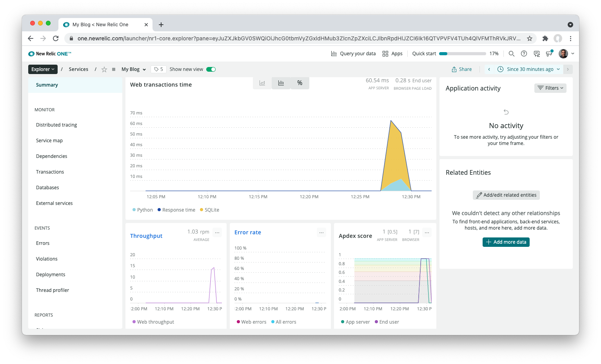Bookmark this page in the address bar
601x364 pixels.
530,38
